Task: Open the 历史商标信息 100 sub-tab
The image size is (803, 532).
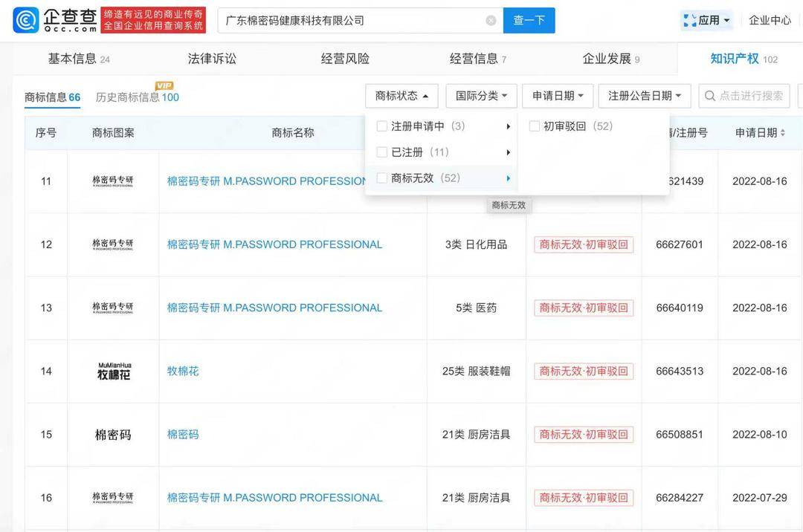Action: (x=138, y=97)
